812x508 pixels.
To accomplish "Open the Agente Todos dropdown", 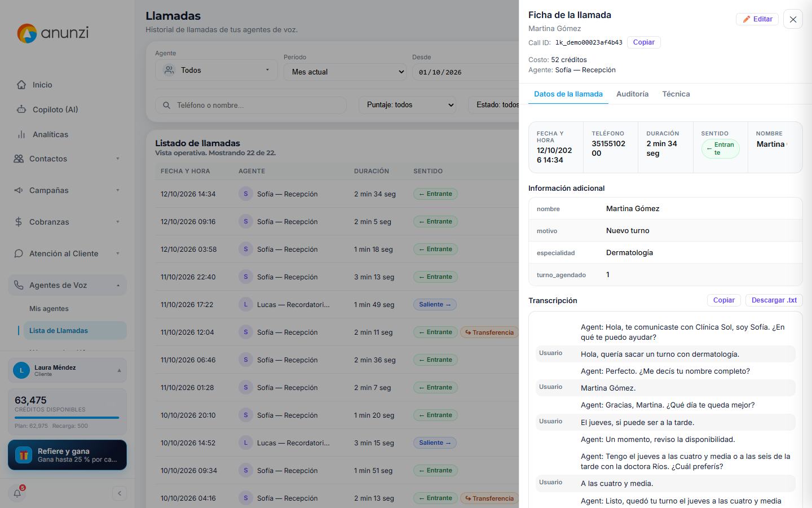I will (x=217, y=70).
